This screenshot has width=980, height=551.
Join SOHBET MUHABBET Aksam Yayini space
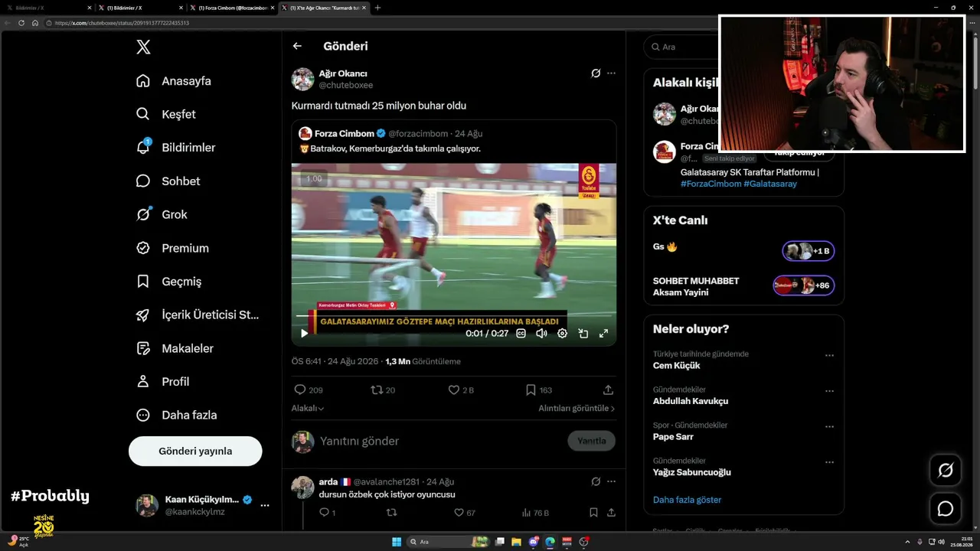(804, 285)
